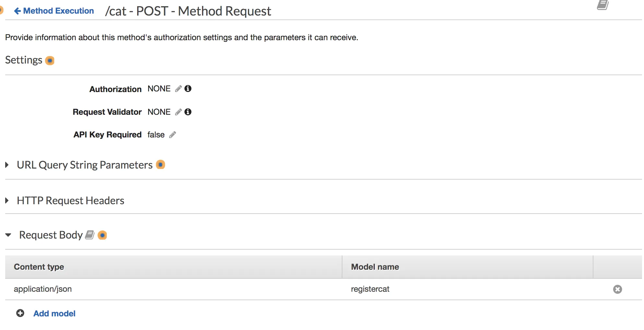Click the Add model link

tap(54, 313)
